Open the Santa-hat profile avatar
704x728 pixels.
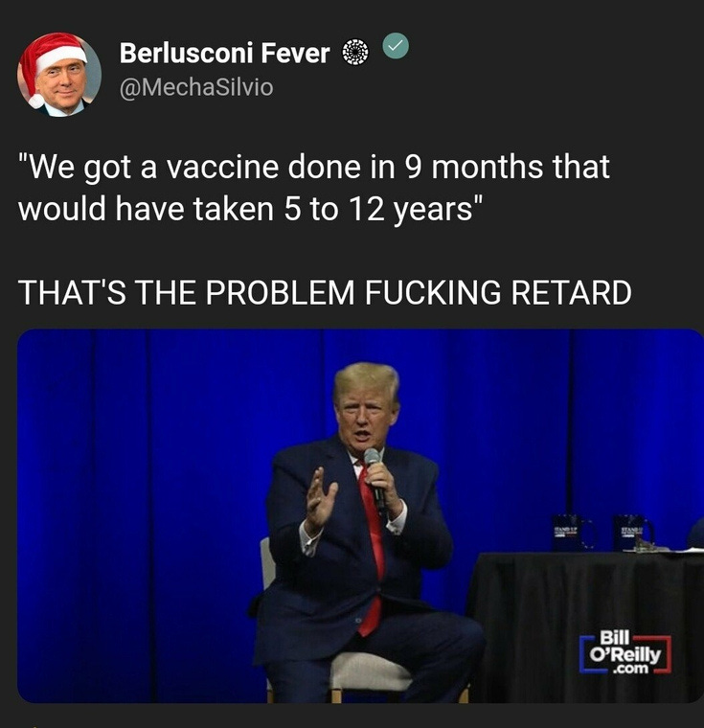(59, 74)
